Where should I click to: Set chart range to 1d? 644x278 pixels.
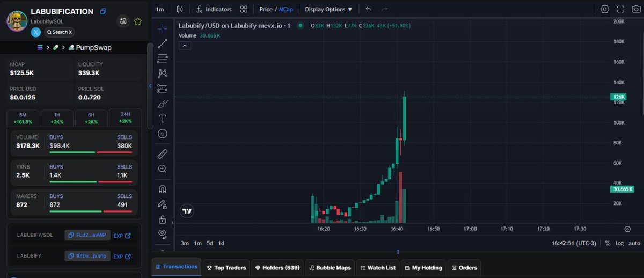[x=221, y=243]
